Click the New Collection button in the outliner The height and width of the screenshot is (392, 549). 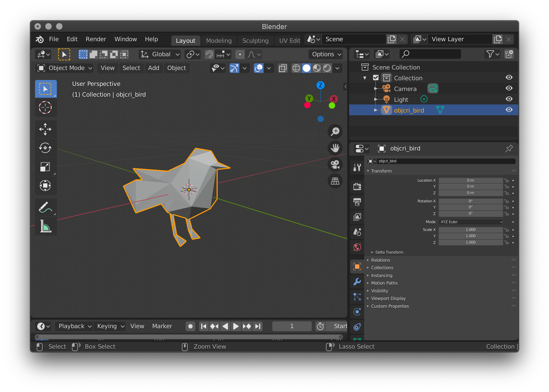click(509, 54)
